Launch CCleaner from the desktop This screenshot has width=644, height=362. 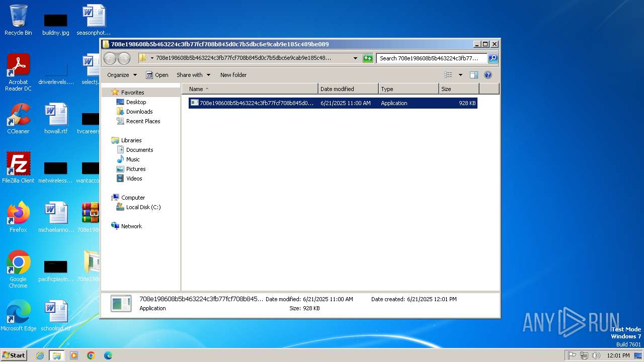pyautogui.click(x=18, y=119)
